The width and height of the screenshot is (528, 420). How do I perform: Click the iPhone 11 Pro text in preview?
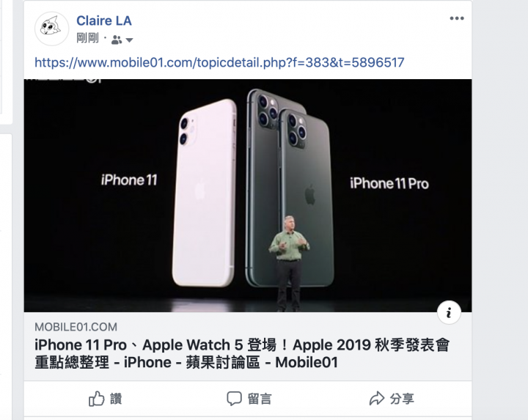[389, 183]
